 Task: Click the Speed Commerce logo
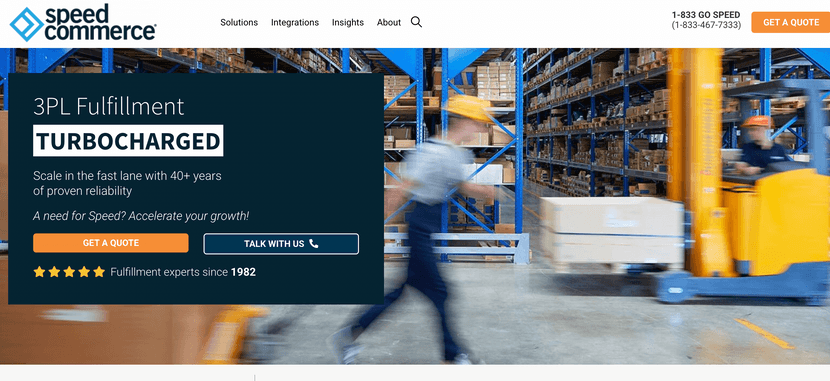(x=83, y=23)
